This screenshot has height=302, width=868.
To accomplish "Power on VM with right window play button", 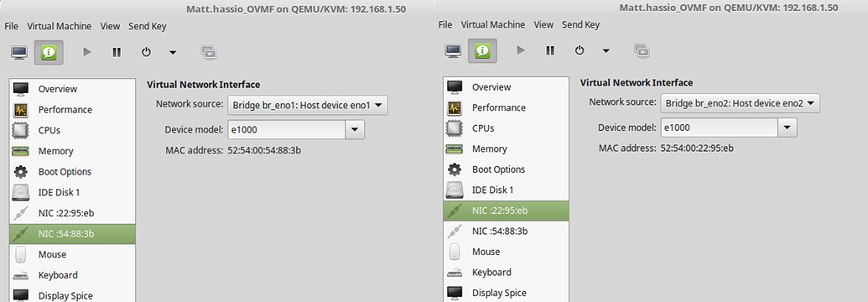I will click(x=520, y=50).
